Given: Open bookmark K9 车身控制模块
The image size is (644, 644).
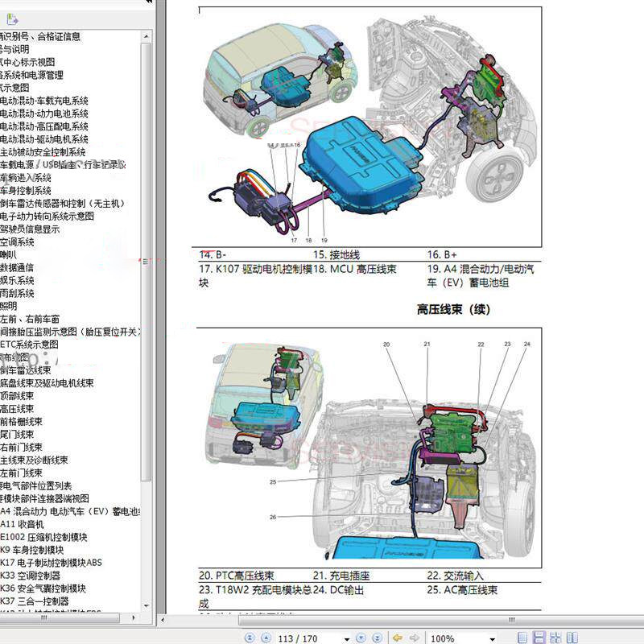Looking at the screenshot, I should (x=32, y=550).
